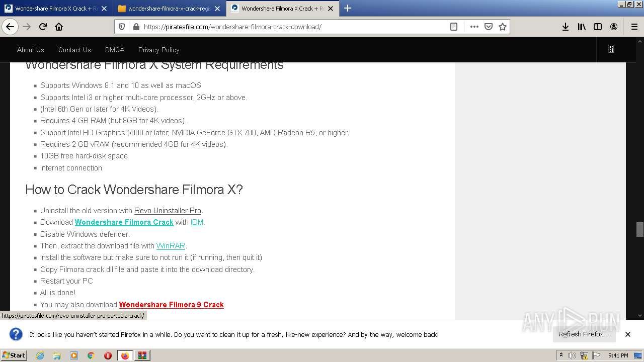This screenshot has width=644, height=362.
Task: Open the Firefox home page
Action: pyautogui.click(x=59, y=27)
